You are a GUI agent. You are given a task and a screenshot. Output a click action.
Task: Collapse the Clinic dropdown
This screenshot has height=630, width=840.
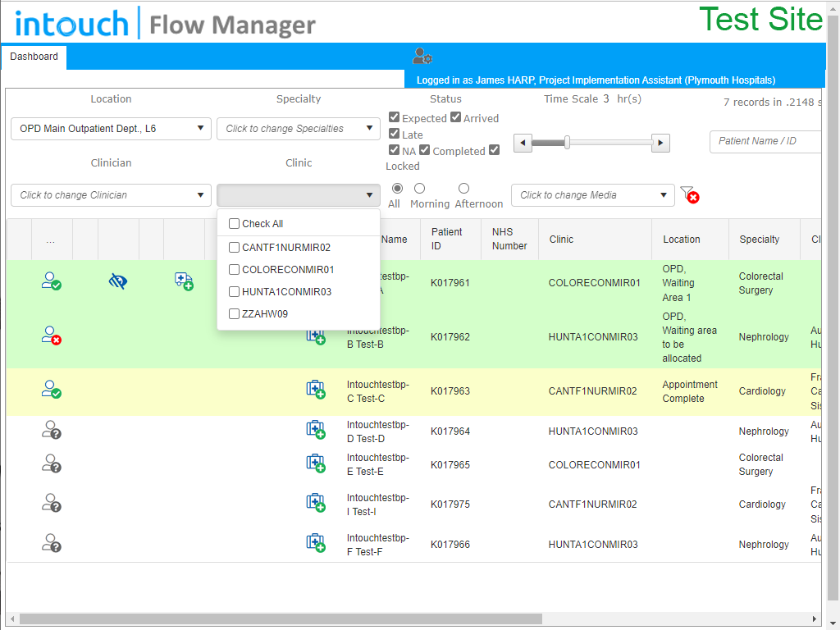(299, 195)
